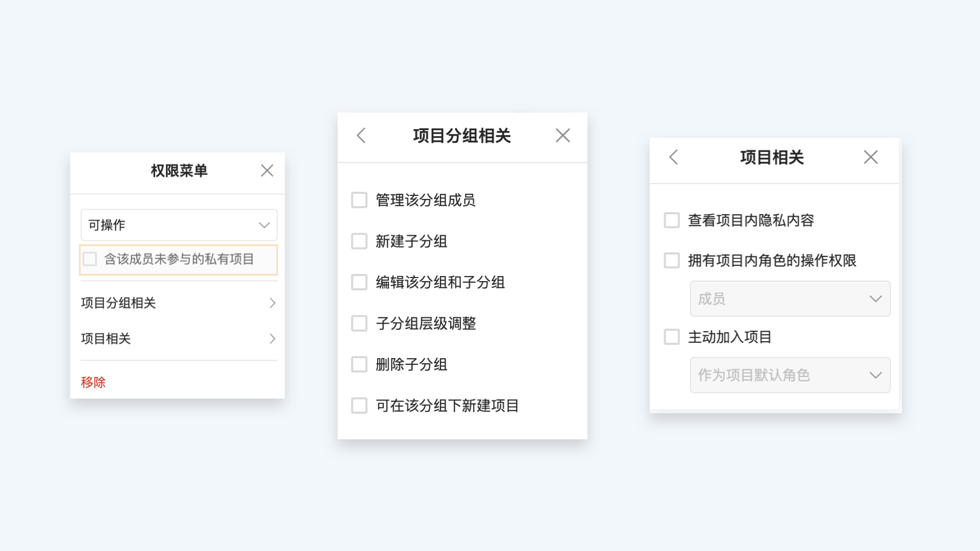The image size is (980, 551).
Task: Enable 管理该分组成员 permission
Action: click(x=359, y=200)
